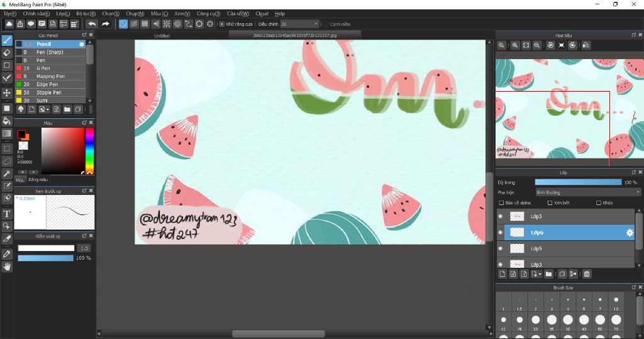Select the Text tool
Viewport: 644px width, 339px height.
tap(6, 214)
